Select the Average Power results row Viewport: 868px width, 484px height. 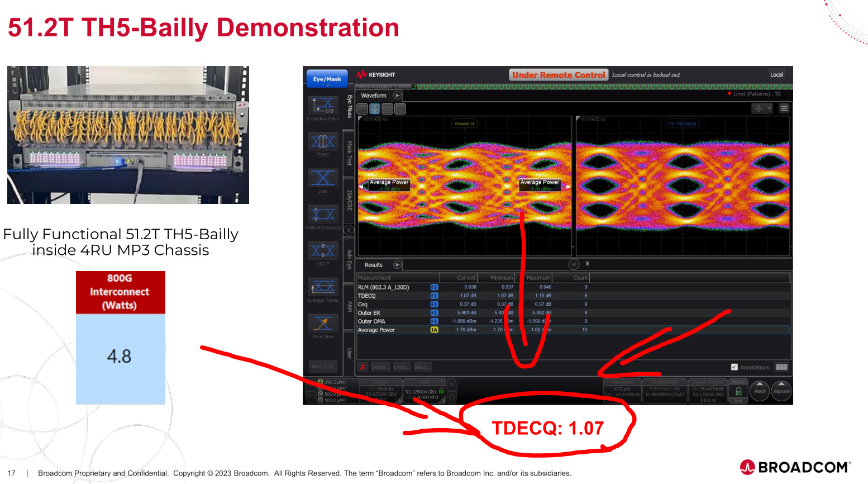[x=573, y=330]
